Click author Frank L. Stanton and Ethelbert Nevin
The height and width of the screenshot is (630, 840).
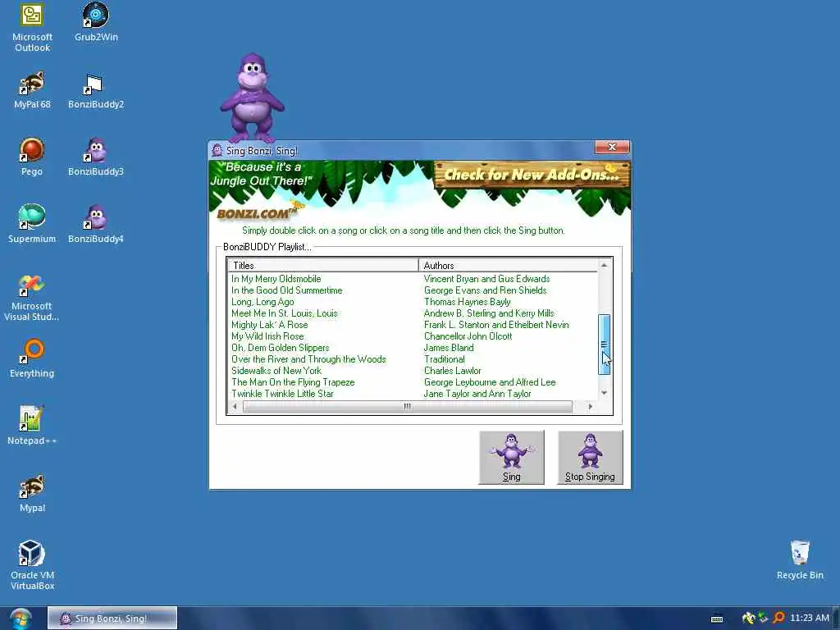(496, 325)
